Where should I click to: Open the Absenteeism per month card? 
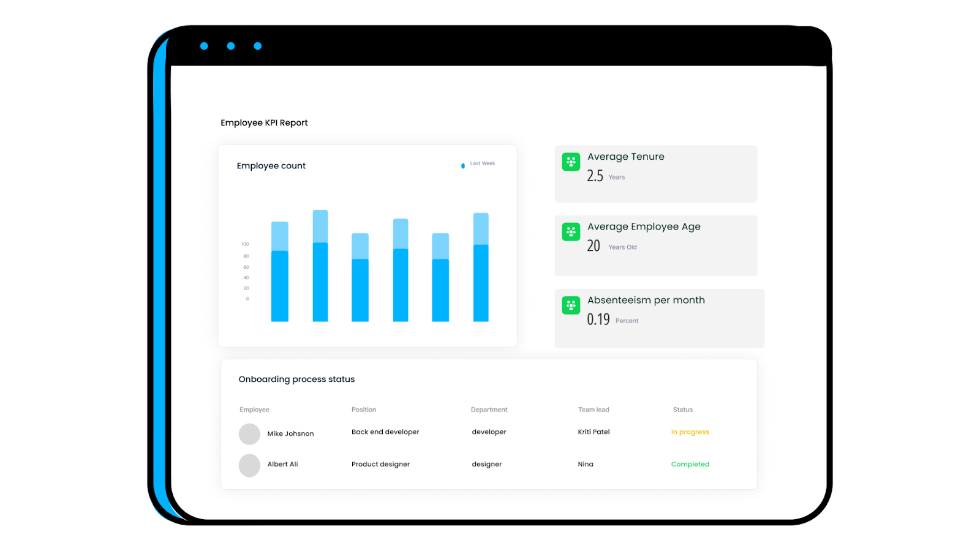tap(659, 318)
